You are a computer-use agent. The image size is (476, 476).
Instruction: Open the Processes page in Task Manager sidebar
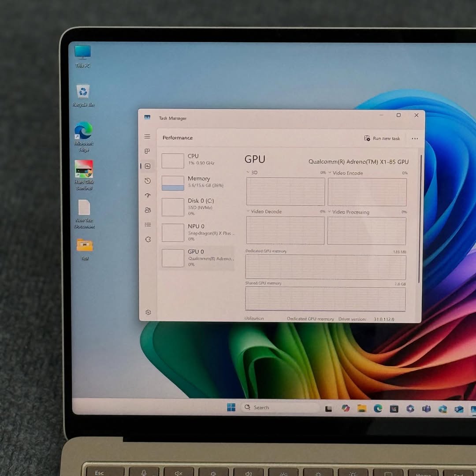pos(148,151)
